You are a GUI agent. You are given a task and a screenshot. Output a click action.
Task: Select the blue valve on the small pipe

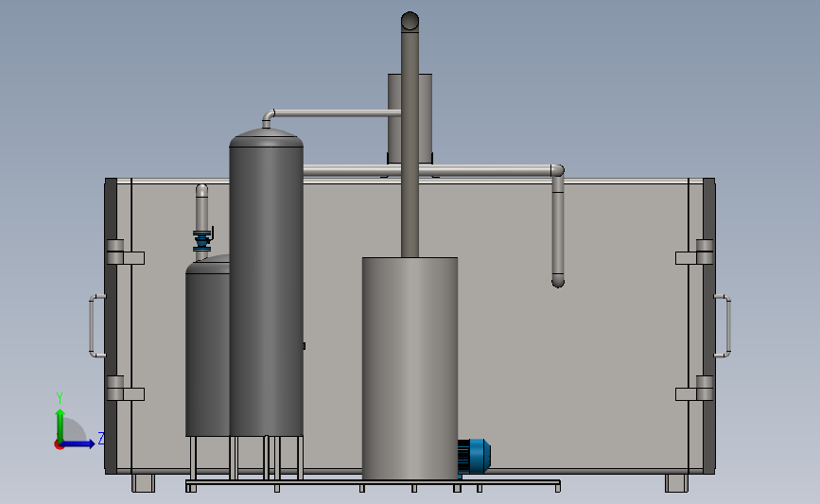pos(201,240)
